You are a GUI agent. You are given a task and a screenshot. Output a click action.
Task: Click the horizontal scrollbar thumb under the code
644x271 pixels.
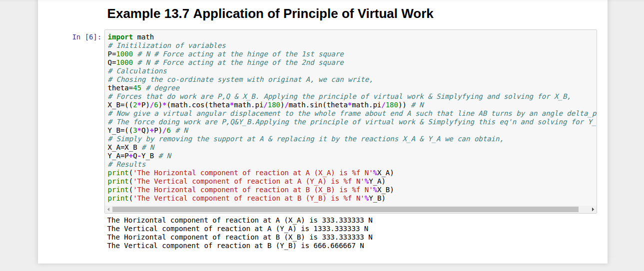pyautogui.click(x=345, y=210)
